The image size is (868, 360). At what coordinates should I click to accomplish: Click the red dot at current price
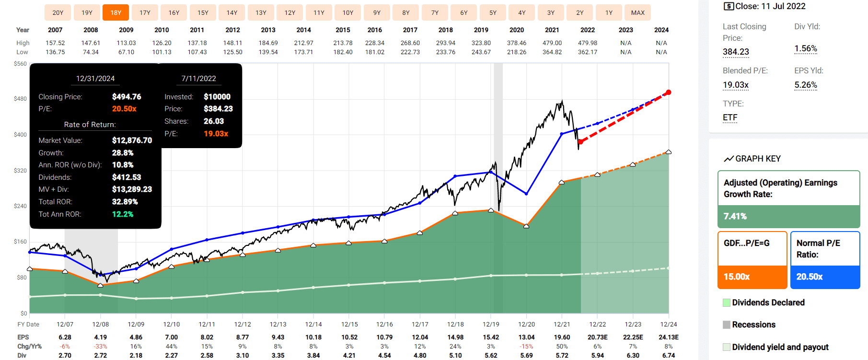click(x=580, y=142)
